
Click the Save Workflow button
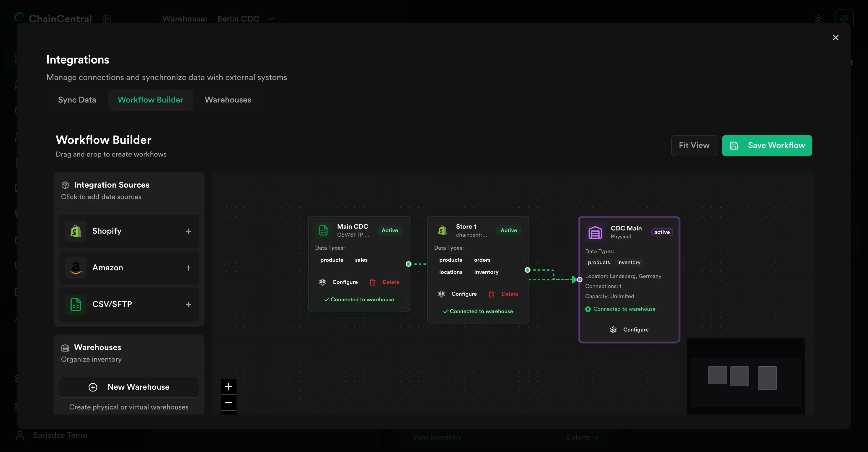pyautogui.click(x=766, y=146)
